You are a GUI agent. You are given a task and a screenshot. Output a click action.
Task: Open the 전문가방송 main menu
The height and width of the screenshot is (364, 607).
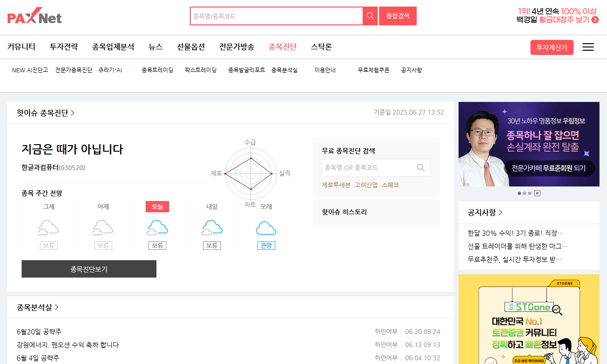pyautogui.click(x=237, y=47)
